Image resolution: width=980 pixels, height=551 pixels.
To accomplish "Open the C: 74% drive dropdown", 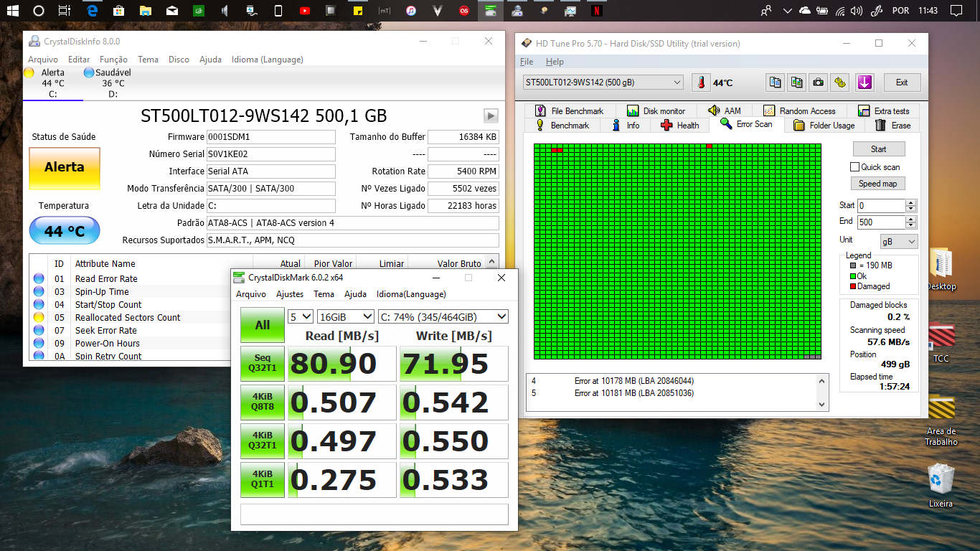I will [443, 316].
